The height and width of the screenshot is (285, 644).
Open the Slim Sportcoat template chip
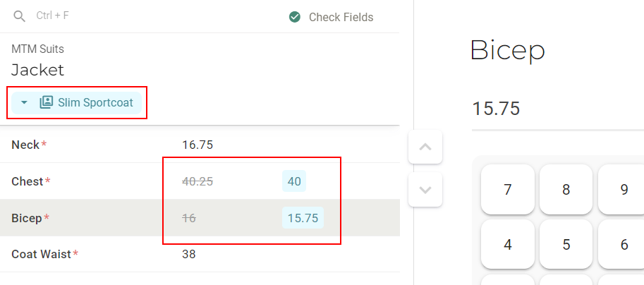[76, 103]
